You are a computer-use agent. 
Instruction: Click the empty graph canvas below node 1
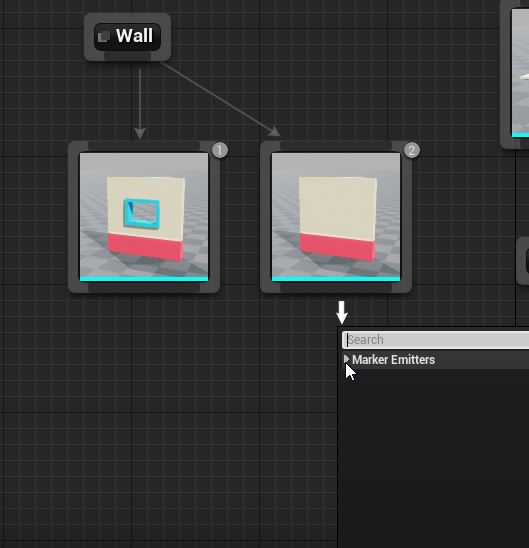tap(144, 402)
